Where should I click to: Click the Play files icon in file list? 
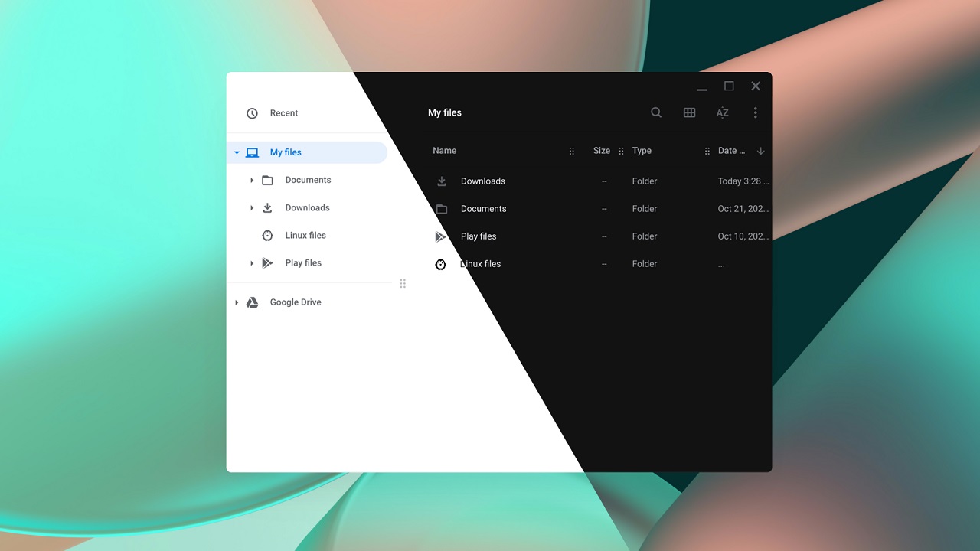click(x=440, y=236)
